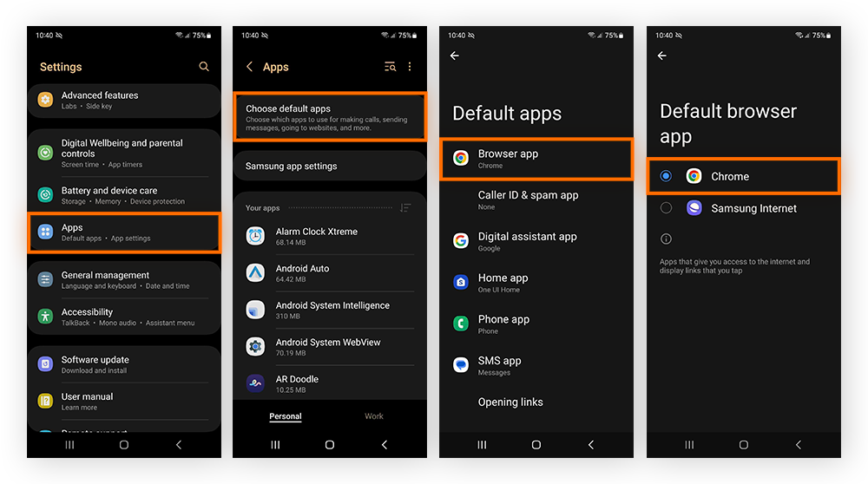This screenshot has width=868, height=484.
Task: Tap the Apps grid icon in Settings
Action: click(x=45, y=232)
